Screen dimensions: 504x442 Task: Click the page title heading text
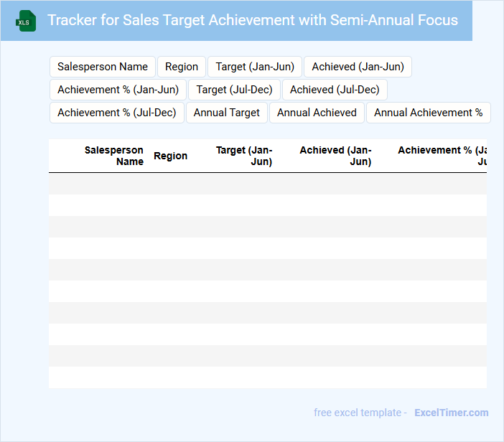pyautogui.click(x=253, y=20)
